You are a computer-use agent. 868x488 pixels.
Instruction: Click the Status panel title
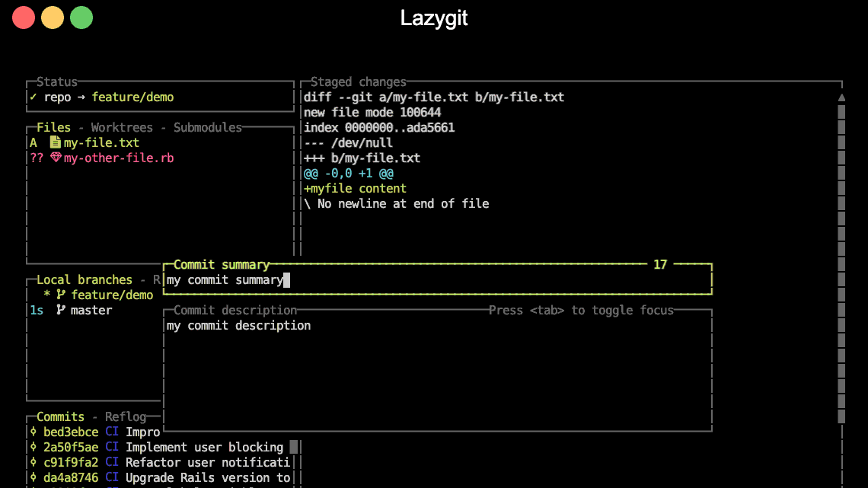click(x=57, y=82)
